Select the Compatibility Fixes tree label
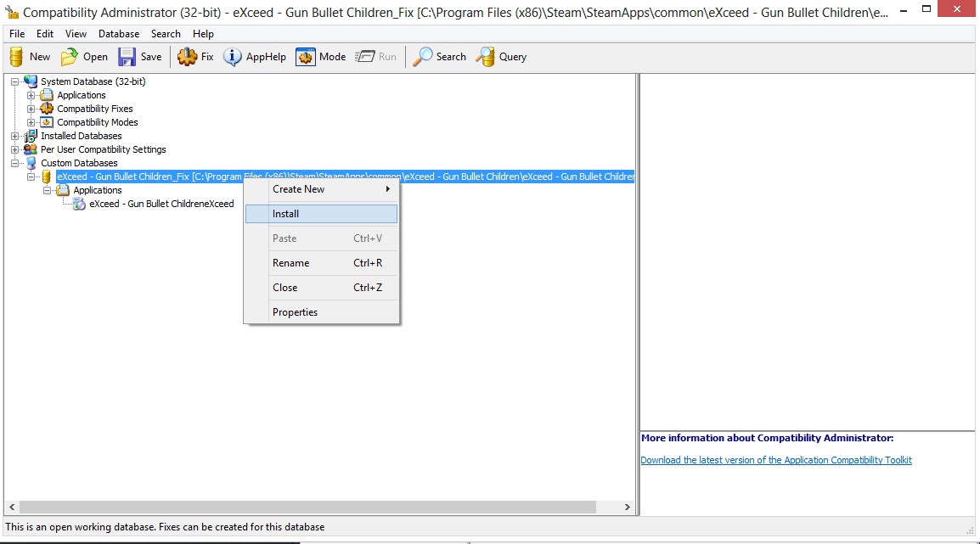 [95, 109]
